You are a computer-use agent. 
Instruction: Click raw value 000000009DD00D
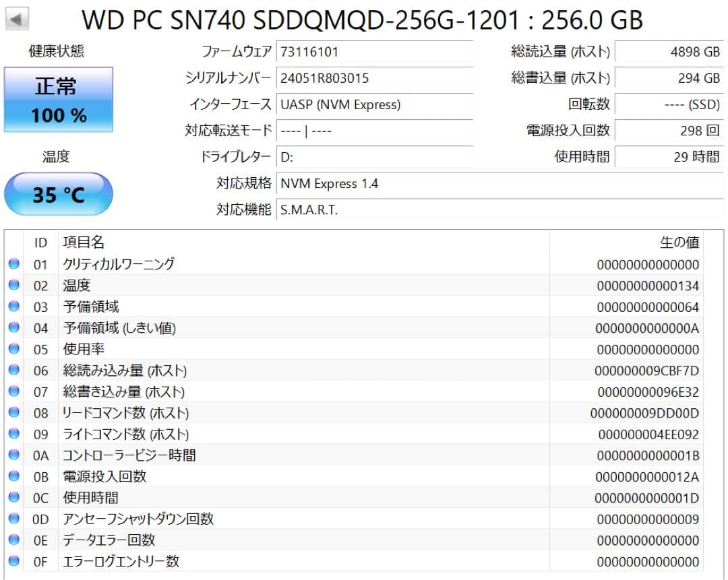pos(645,413)
